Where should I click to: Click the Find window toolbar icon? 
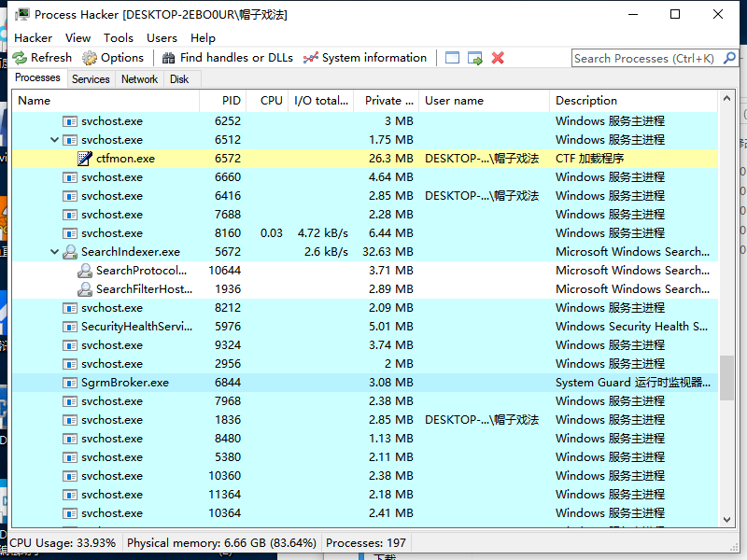click(x=453, y=58)
